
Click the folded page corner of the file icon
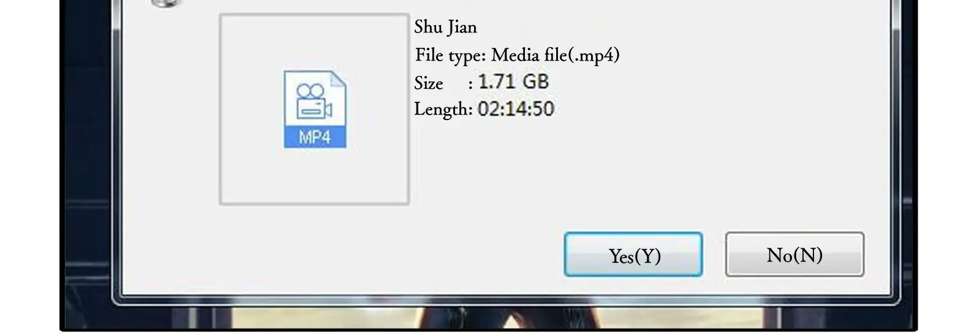(339, 78)
